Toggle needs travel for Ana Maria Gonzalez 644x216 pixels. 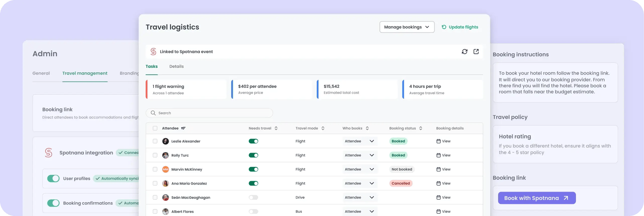tap(253, 183)
